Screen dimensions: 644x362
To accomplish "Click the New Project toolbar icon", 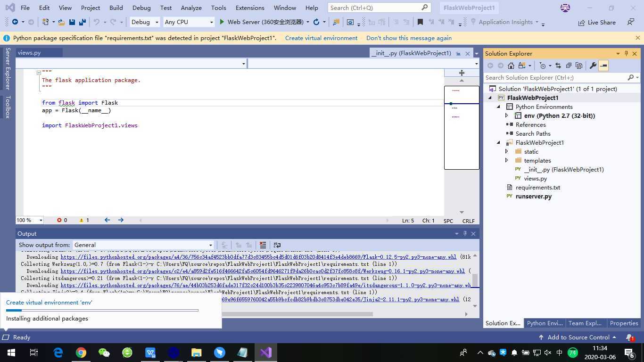I will (x=45, y=22).
